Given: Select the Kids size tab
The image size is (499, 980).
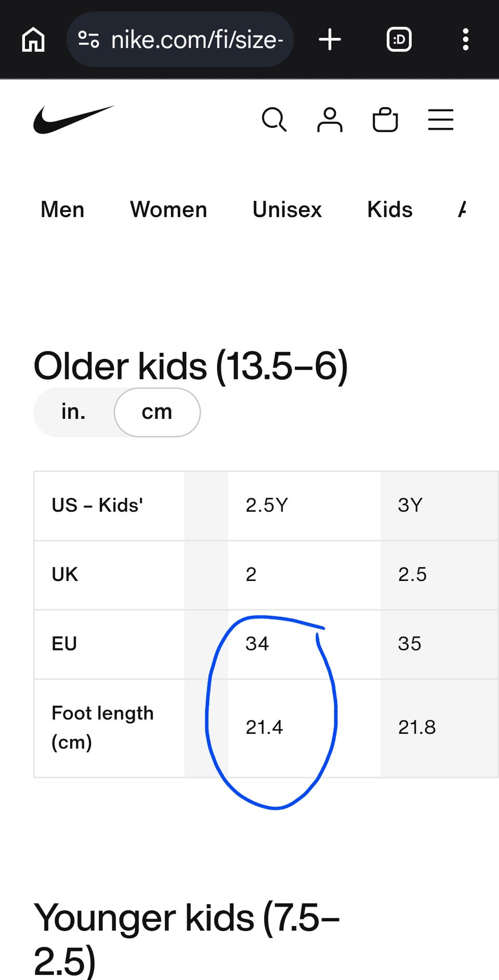Looking at the screenshot, I should [x=390, y=209].
